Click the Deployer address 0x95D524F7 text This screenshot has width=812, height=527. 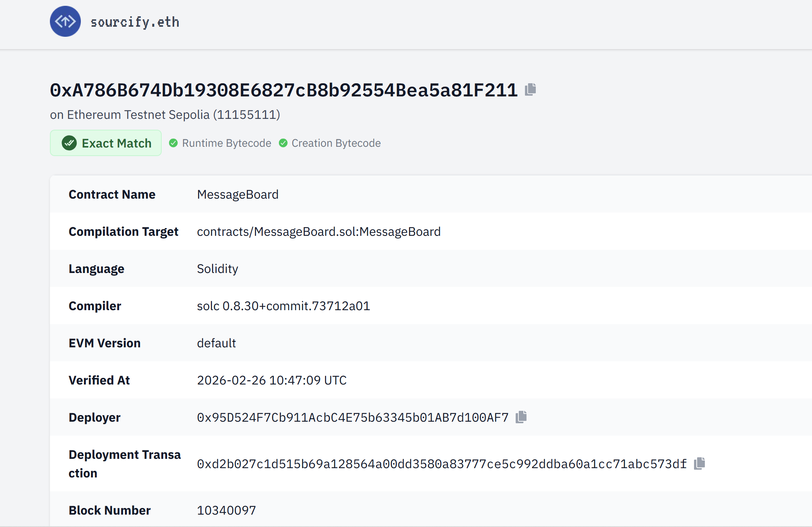tap(352, 417)
